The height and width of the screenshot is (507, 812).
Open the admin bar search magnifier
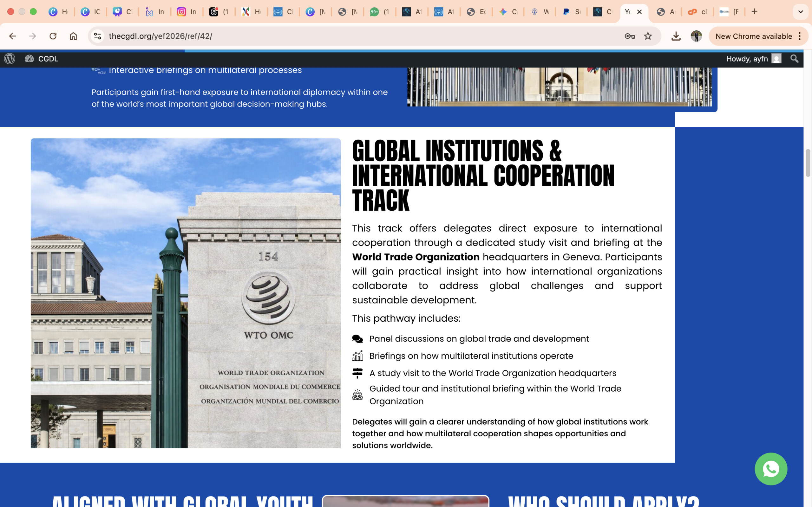[794, 59]
